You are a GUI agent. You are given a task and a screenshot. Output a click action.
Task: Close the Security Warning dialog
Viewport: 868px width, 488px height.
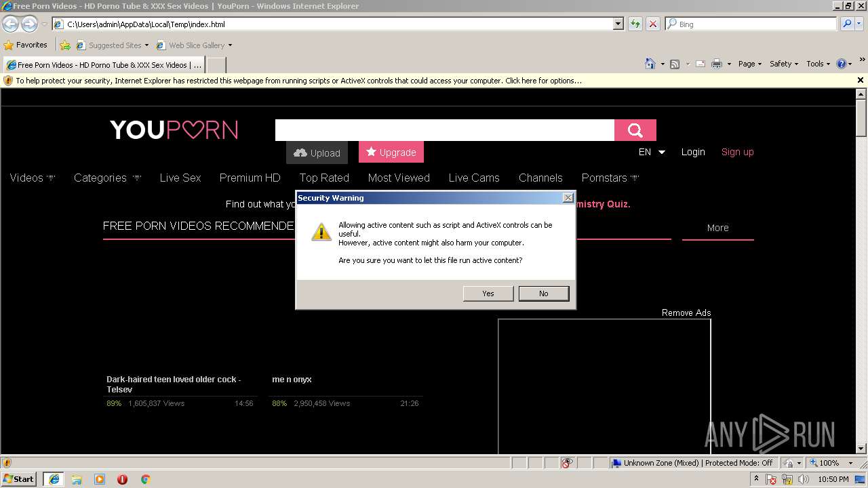568,198
